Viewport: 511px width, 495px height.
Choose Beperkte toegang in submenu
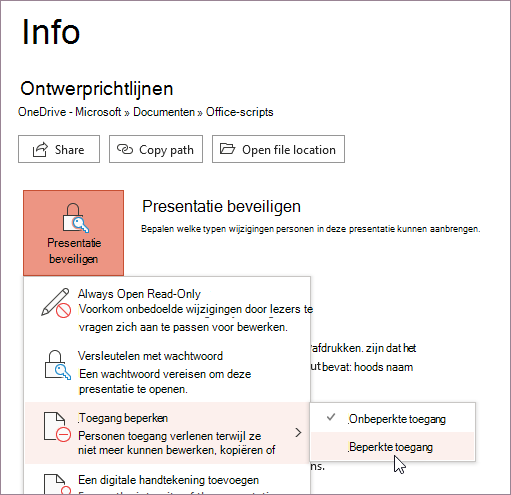point(392,447)
